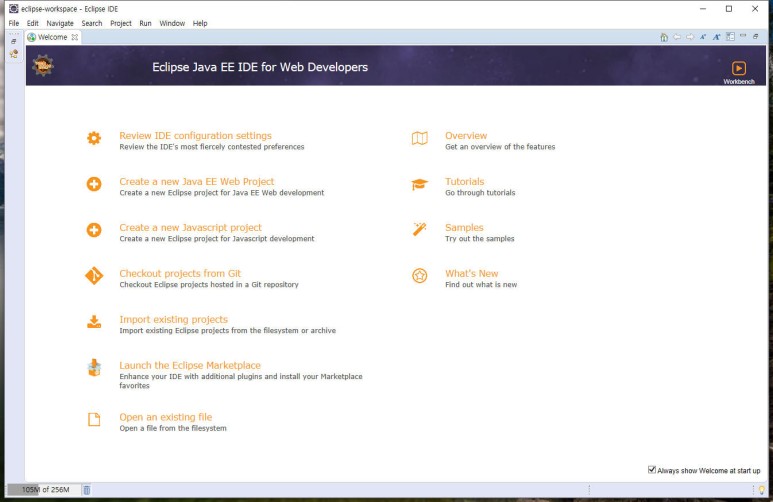This screenshot has height=502, width=773.
Task: Open the Window menu
Action: pyautogui.click(x=172, y=23)
